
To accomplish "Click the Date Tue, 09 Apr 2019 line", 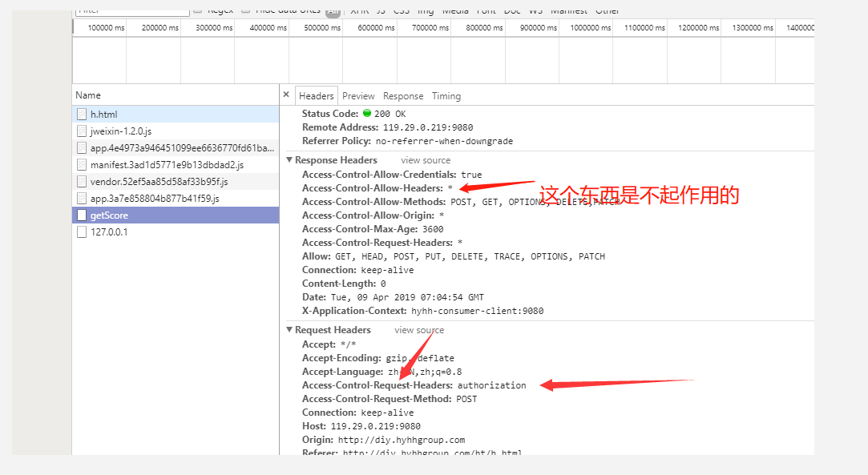I will pyautogui.click(x=393, y=297).
